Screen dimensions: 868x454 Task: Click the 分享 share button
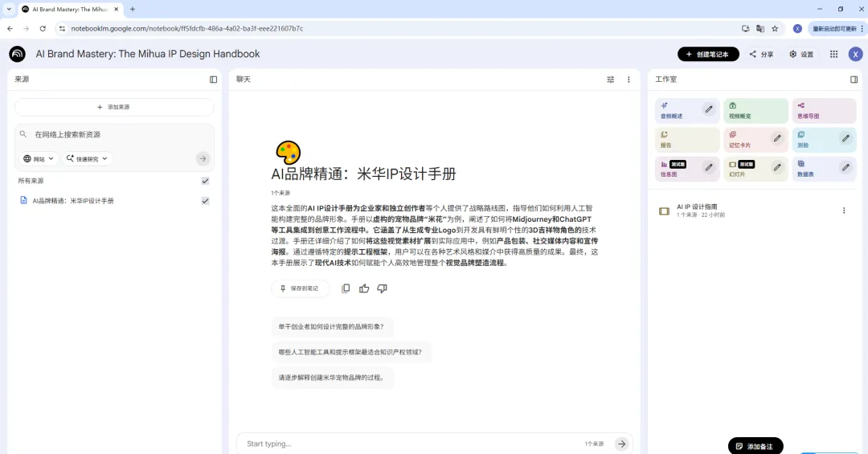pos(761,54)
